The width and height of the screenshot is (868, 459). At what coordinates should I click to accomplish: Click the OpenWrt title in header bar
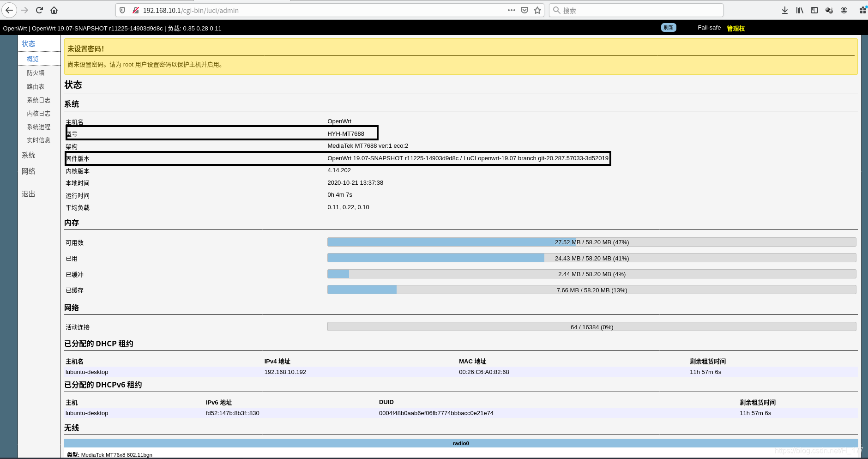15,28
